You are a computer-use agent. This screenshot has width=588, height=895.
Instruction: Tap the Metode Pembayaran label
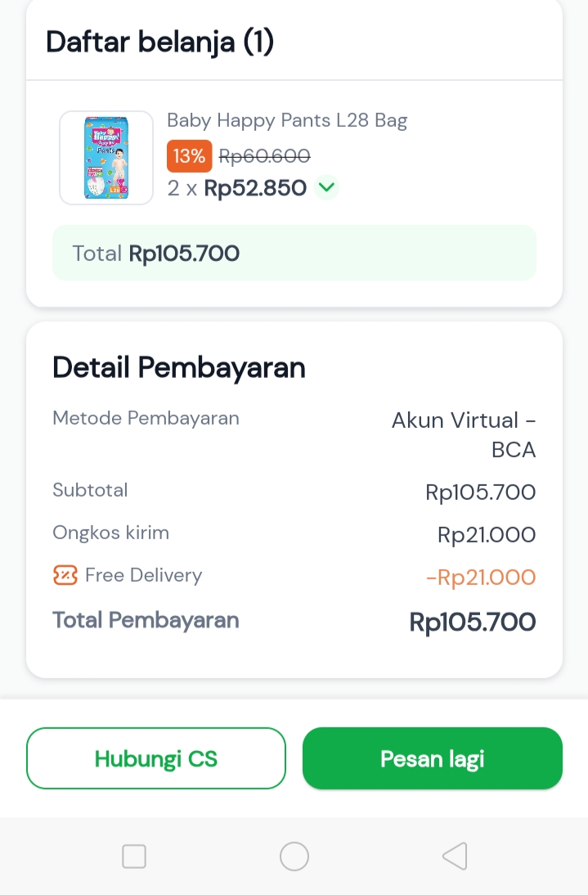coord(146,418)
